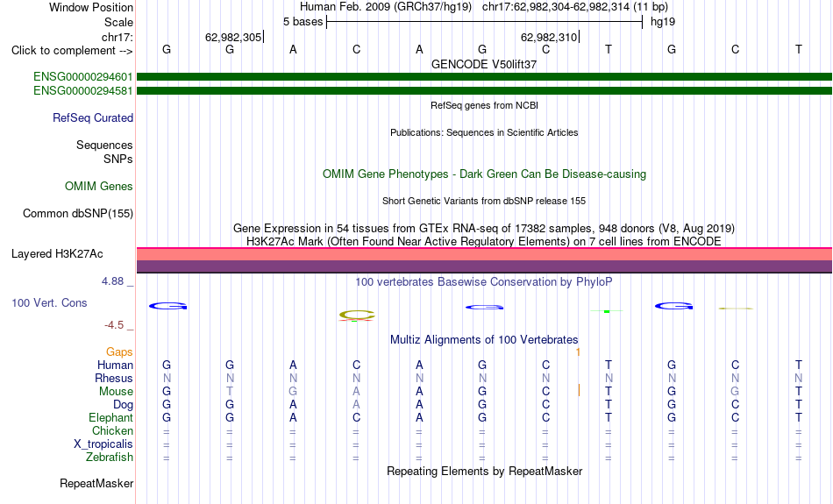
Task: Click the Chicken species label
Action: (x=112, y=430)
